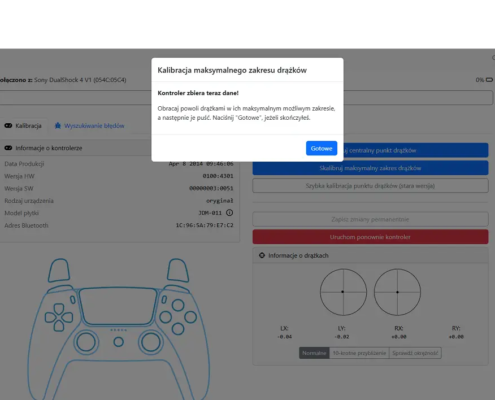The height and width of the screenshot is (400, 495).
Task: Click the right stick position circle
Action: pyautogui.click(x=397, y=292)
